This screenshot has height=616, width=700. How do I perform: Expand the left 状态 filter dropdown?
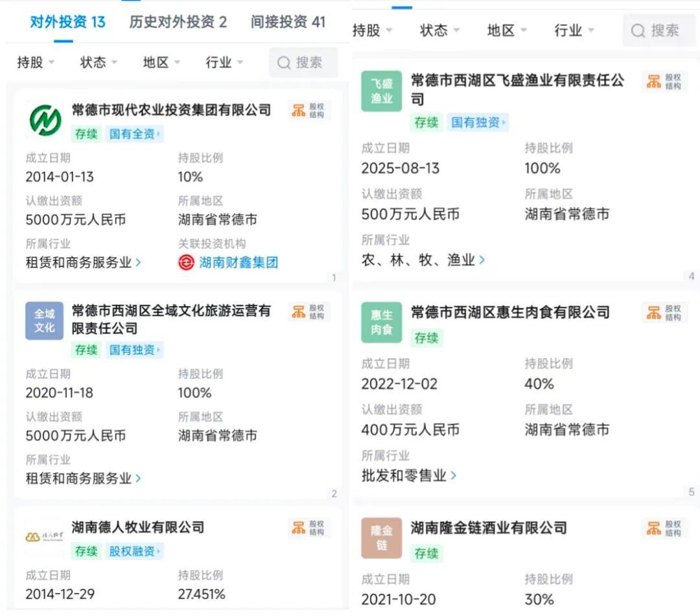click(x=99, y=62)
